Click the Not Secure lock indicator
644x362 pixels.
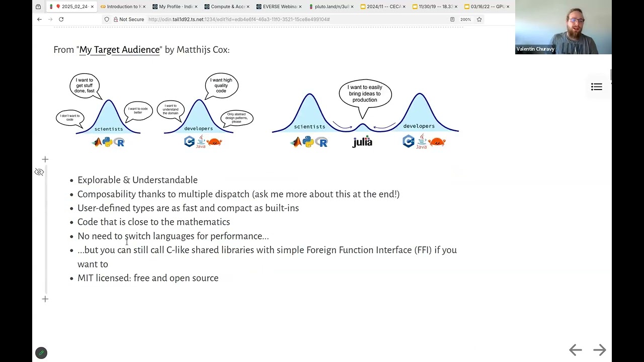(129, 19)
